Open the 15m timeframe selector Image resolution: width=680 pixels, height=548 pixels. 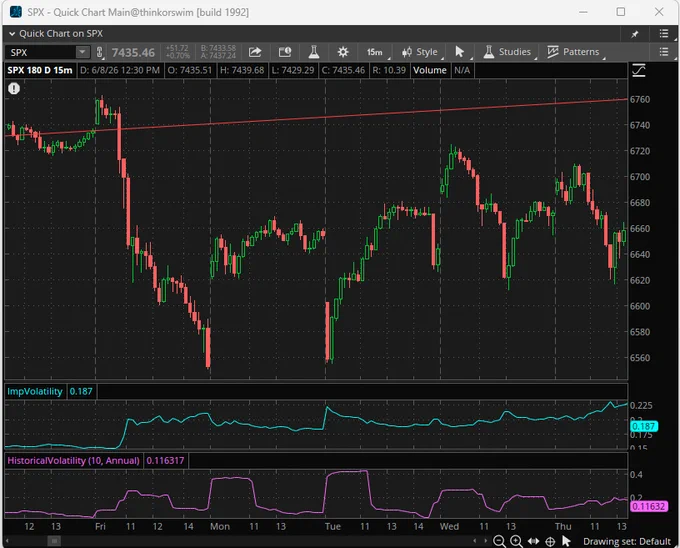coord(375,52)
